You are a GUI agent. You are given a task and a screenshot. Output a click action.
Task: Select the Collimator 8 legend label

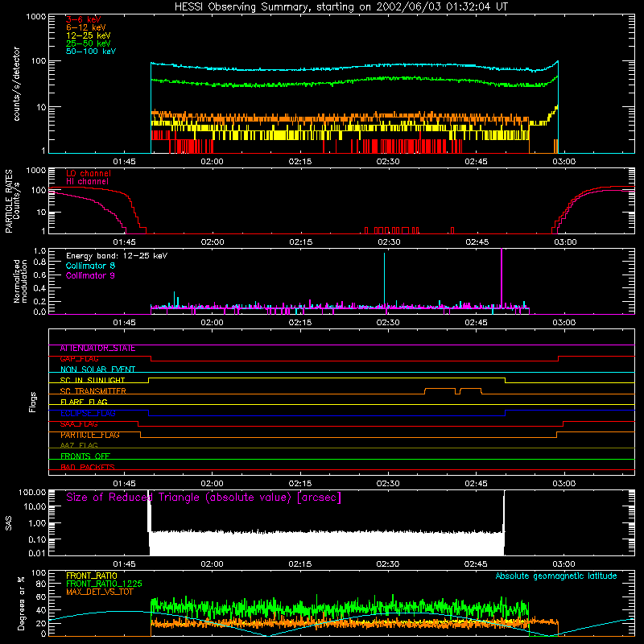coord(90,266)
